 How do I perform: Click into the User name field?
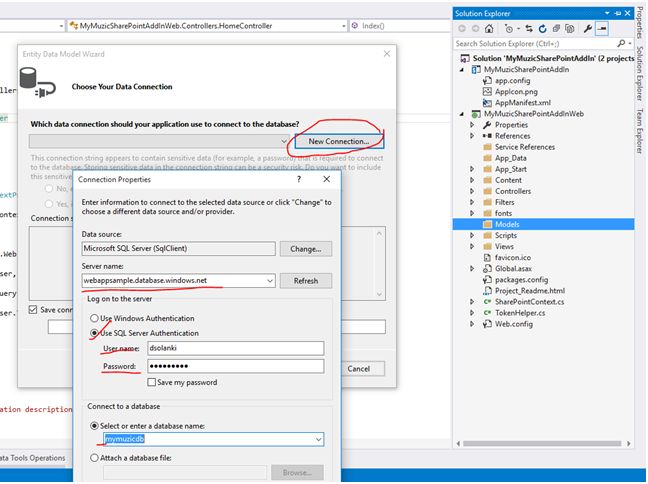click(236, 348)
